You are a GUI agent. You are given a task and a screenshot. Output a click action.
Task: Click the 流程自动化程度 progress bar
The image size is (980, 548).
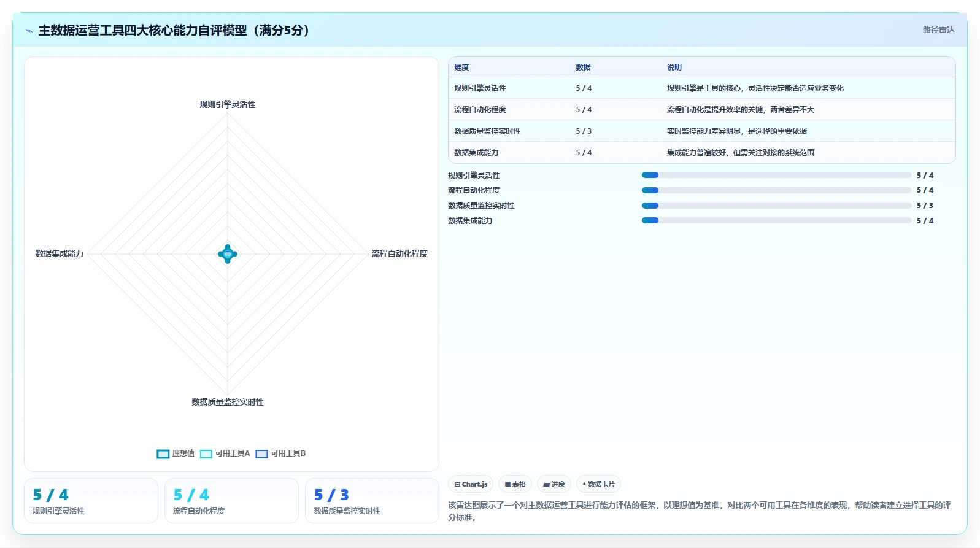776,190
